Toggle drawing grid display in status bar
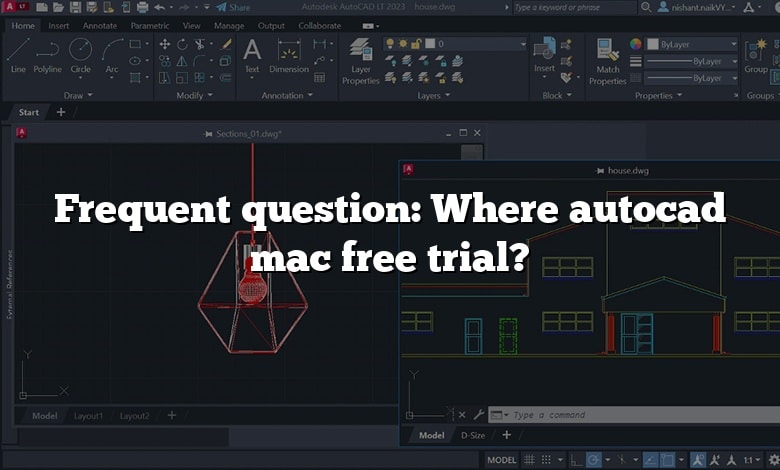 (529, 460)
